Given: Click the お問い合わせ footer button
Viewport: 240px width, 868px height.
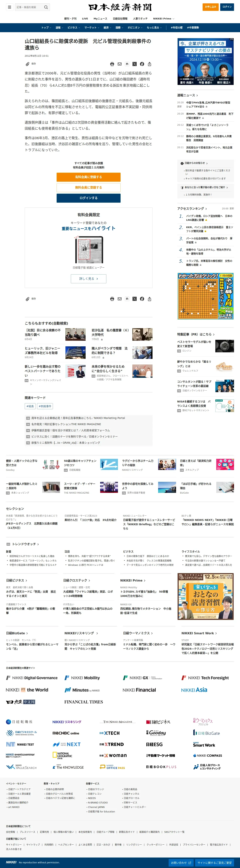Looking at the screenshot, I should point(181,863).
